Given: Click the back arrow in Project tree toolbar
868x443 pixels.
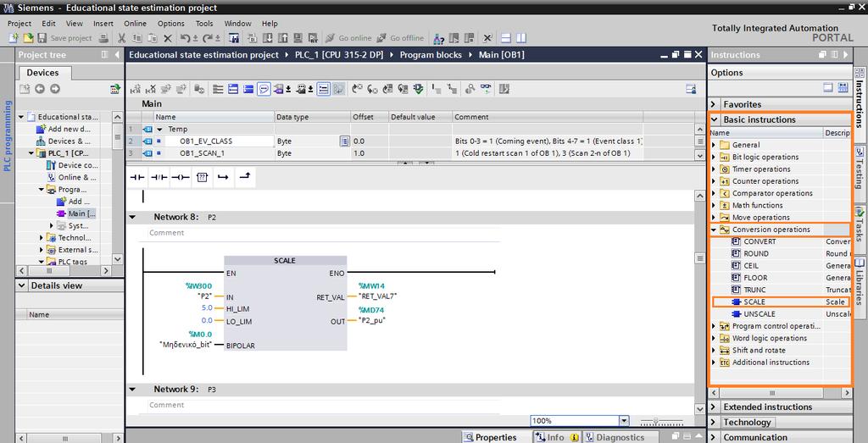Looking at the screenshot, I should [40, 88].
